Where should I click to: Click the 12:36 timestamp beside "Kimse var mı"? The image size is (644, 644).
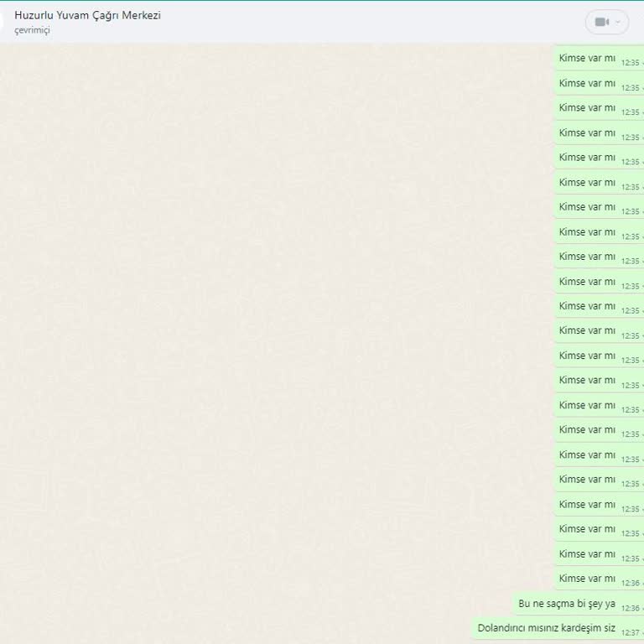[630, 583]
